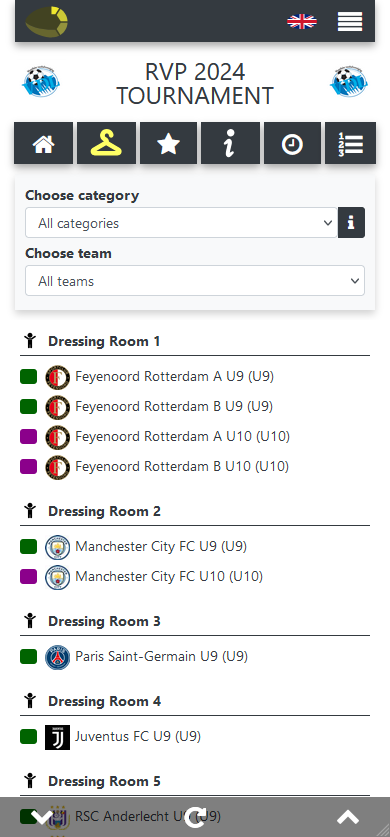Tap the refresh icon in bottom bar
This screenshot has height=837, width=390.
click(195, 817)
